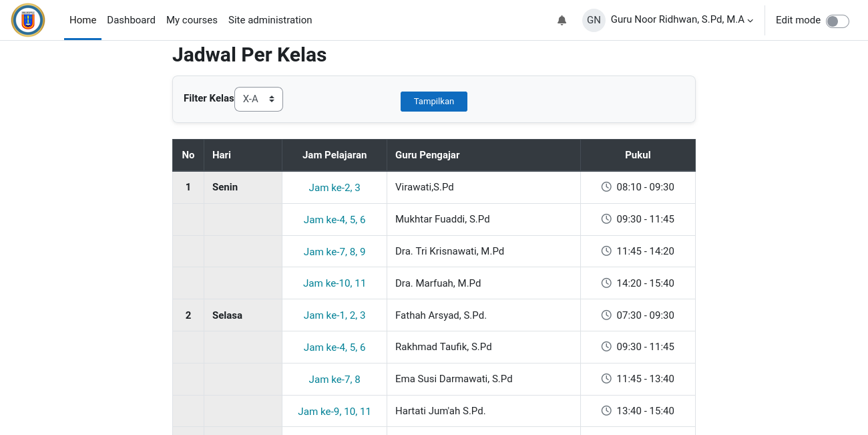Image resolution: width=868 pixels, height=435 pixels.
Task: Open Site administration
Action: tap(270, 20)
